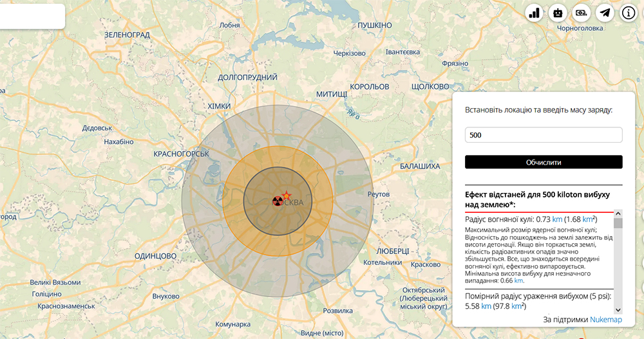Click the results panel scrollbar thumb
644x339 pixels.
coord(618,223)
